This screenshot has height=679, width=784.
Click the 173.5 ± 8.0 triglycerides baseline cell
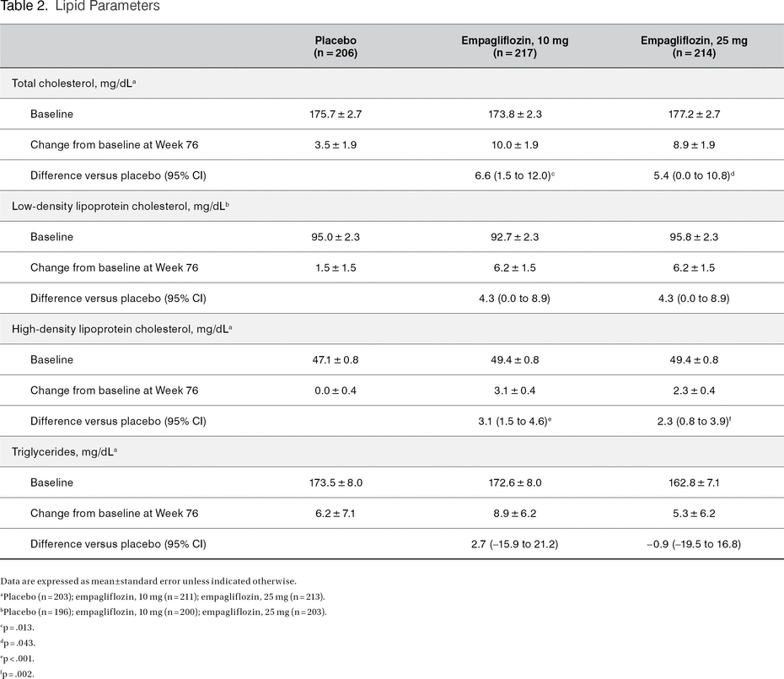click(336, 482)
